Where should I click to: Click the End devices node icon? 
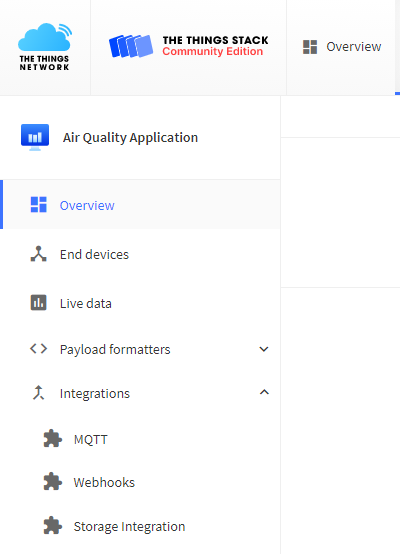[39, 254]
